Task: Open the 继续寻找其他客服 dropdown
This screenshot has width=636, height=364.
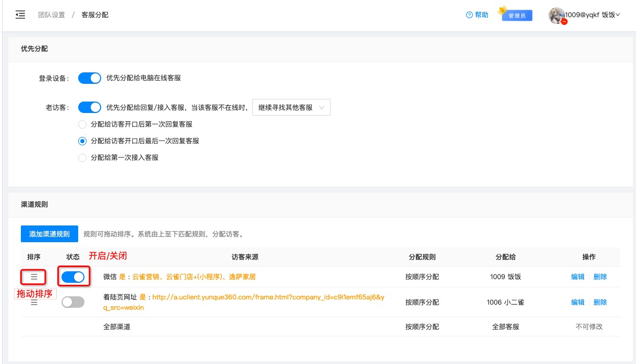Action: pos(291,107)
